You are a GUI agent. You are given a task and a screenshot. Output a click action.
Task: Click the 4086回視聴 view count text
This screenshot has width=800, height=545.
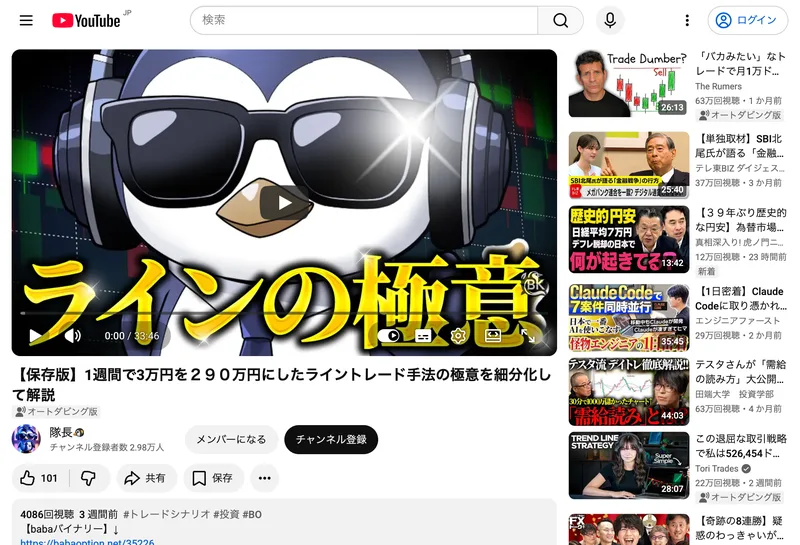pos(47,514)
